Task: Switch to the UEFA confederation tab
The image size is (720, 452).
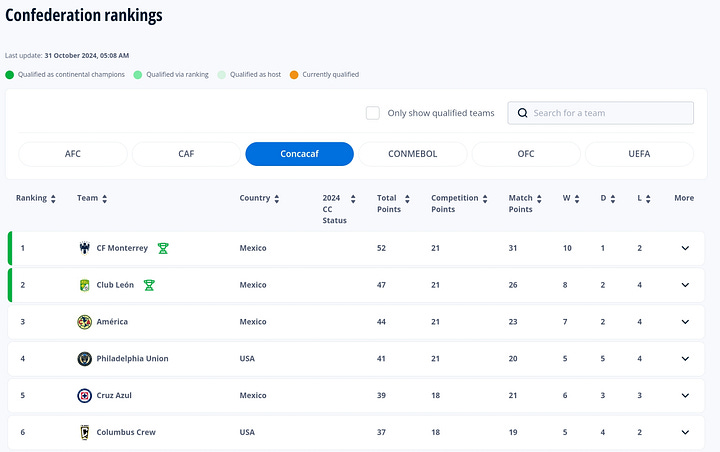Action: click(x=639, y=154)
